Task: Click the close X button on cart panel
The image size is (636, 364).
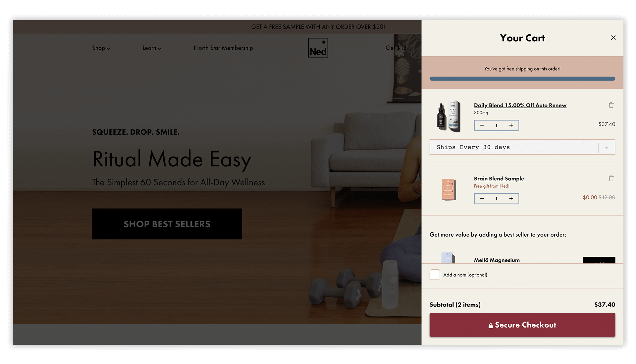Action: pos(613,37)
